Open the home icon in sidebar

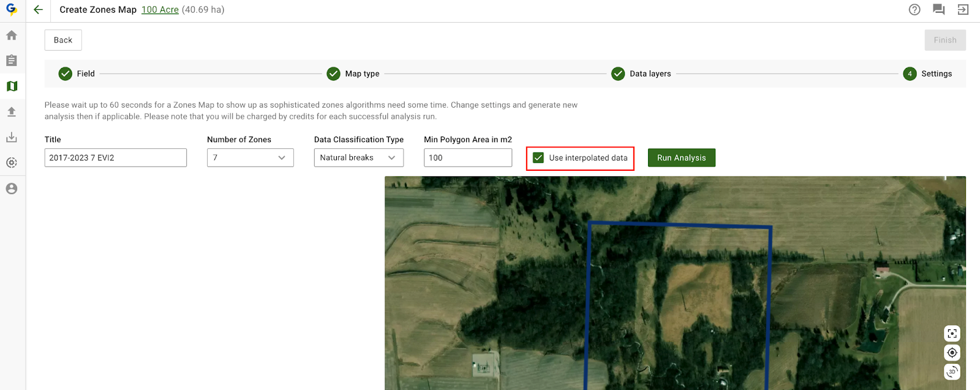[x=12, y=36]
